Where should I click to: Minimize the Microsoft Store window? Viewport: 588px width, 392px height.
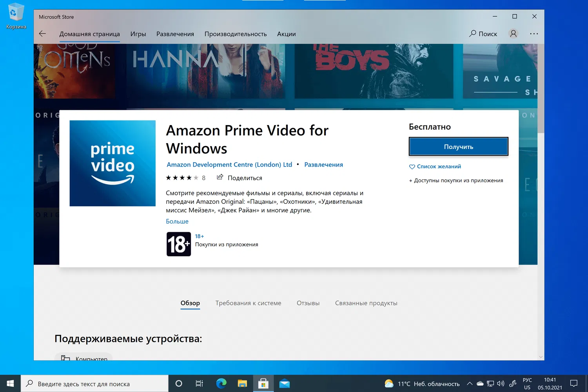pyautogui.click(x=495, y=16)
